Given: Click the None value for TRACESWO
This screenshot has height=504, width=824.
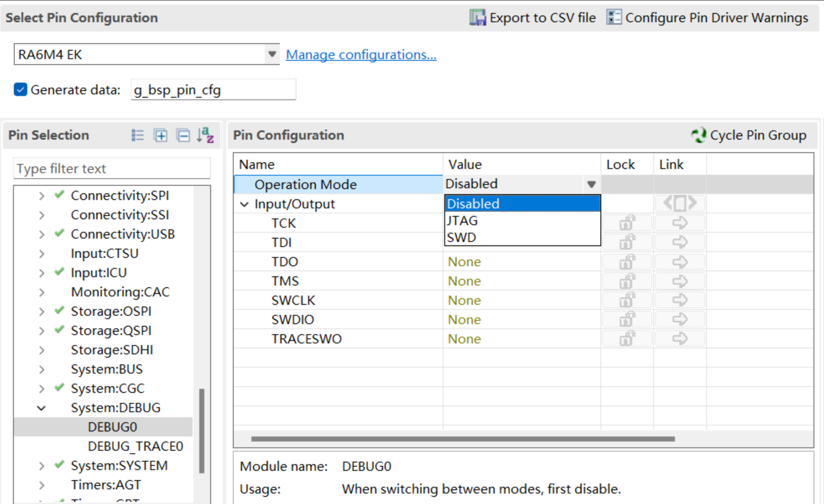Looking at the screenshot, I should pyautogui.click(x=464, y=339).
